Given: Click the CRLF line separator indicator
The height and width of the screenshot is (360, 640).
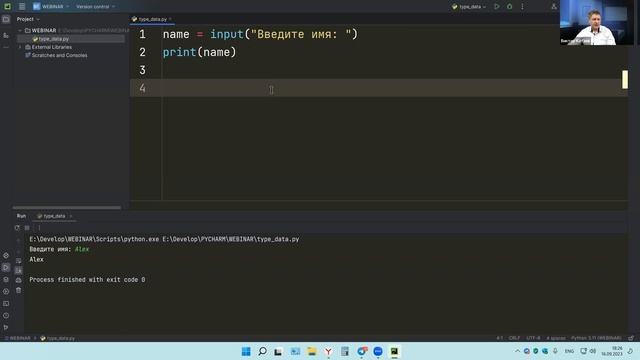Looking at the screenshot, I should 514,338.
